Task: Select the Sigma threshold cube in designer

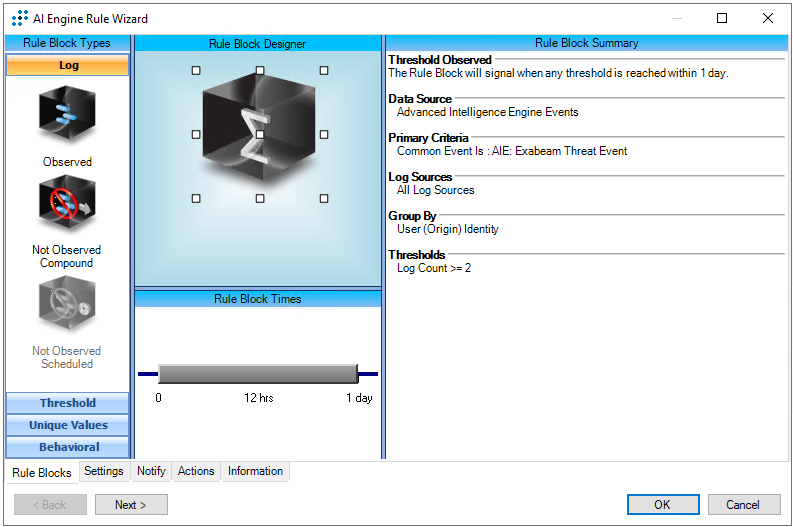Action: [x=259, y=133]
